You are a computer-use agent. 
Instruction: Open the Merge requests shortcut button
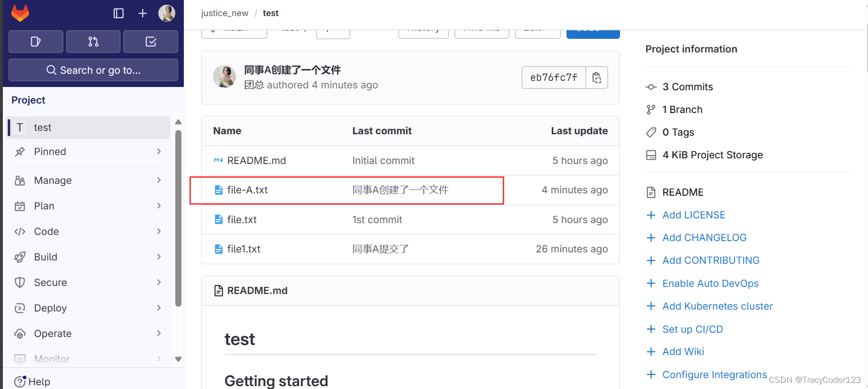pyautogui.click(x=94, y=42)
